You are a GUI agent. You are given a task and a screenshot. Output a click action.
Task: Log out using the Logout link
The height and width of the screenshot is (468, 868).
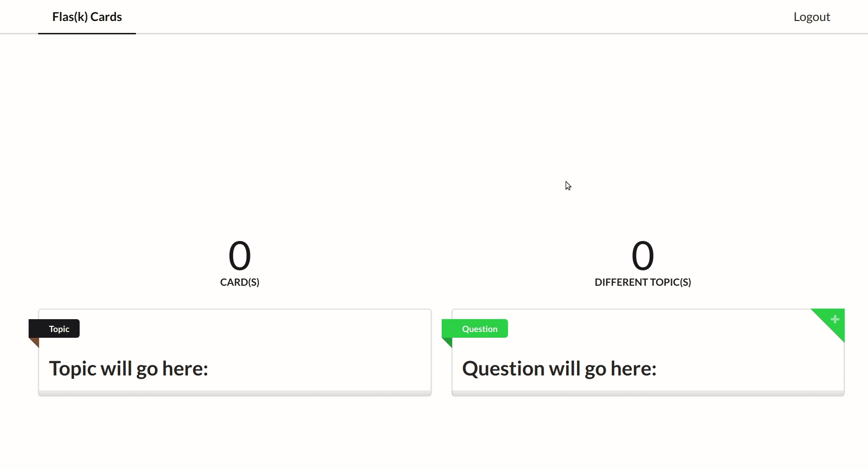tap(812, 17)
